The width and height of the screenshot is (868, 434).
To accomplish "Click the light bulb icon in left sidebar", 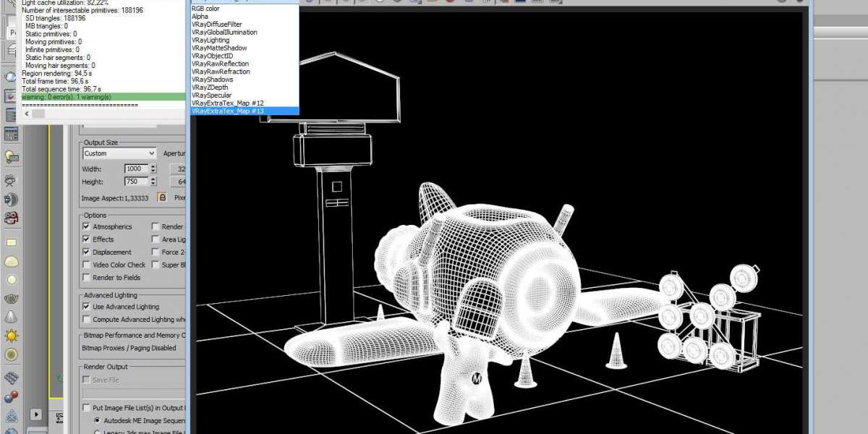I will click(11, 156).
